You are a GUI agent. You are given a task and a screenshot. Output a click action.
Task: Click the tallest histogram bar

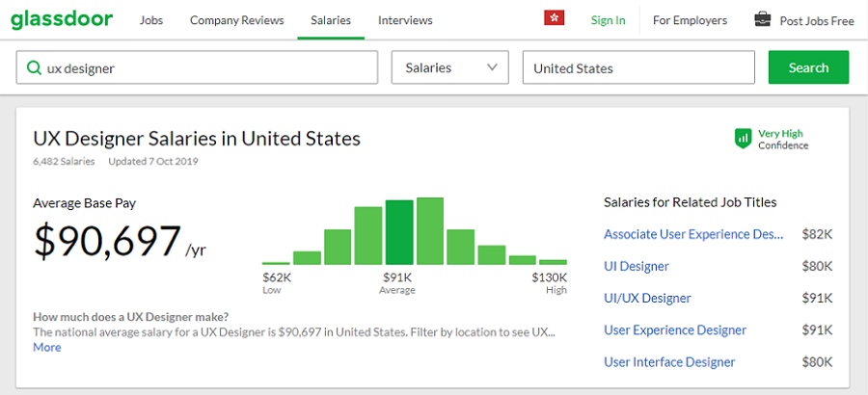[430, 231]
